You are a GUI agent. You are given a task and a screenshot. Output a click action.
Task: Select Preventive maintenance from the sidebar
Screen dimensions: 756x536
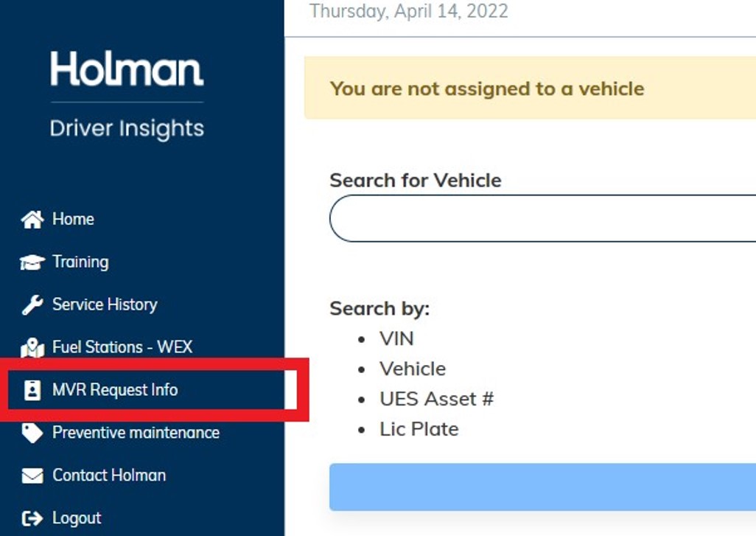click(136, 433)
